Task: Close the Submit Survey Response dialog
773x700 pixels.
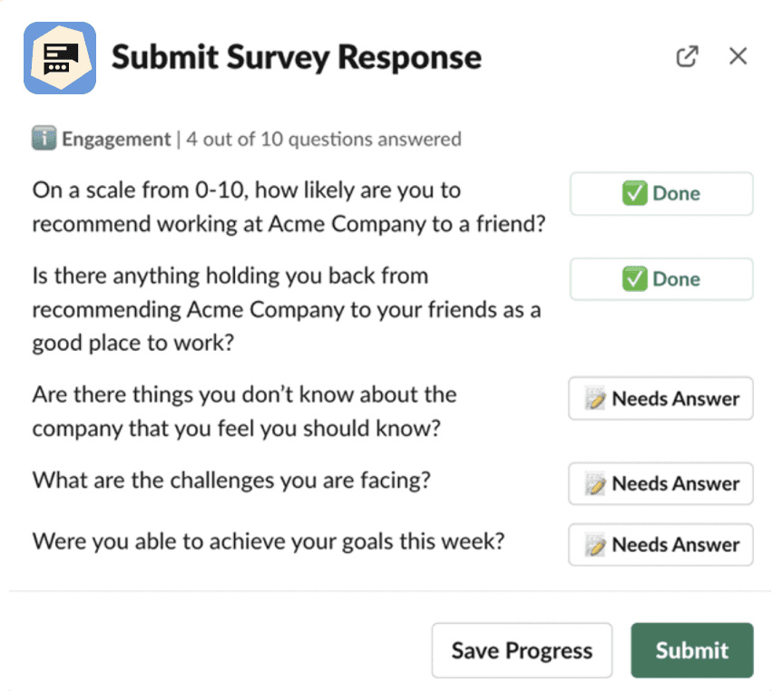Action: click(x=738, y=56)
